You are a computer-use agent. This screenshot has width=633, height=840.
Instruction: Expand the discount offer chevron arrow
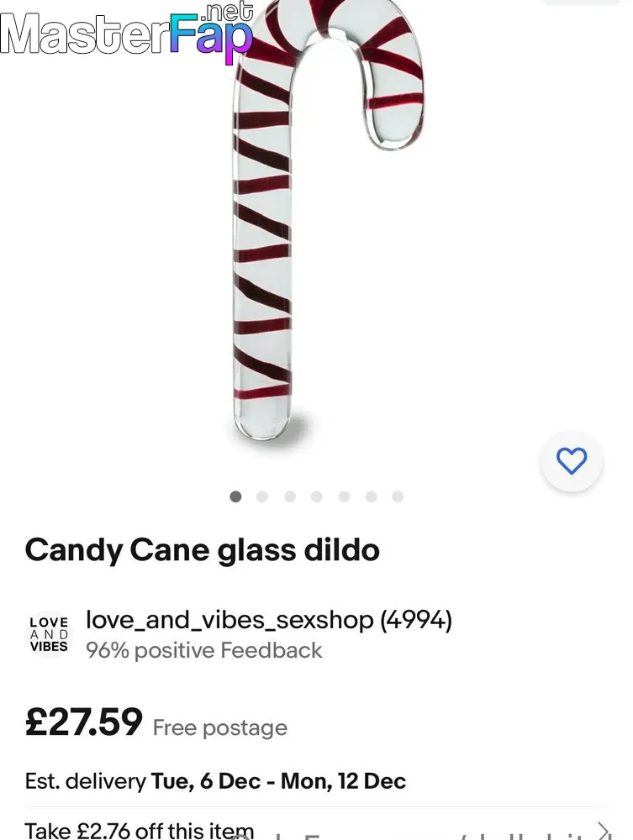point(604,831)
